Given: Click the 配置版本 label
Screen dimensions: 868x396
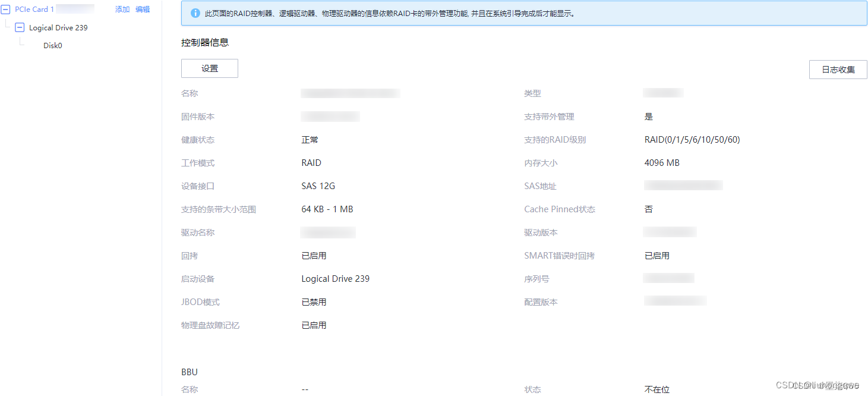Looking at the screenshot, I should pos(541,302).
